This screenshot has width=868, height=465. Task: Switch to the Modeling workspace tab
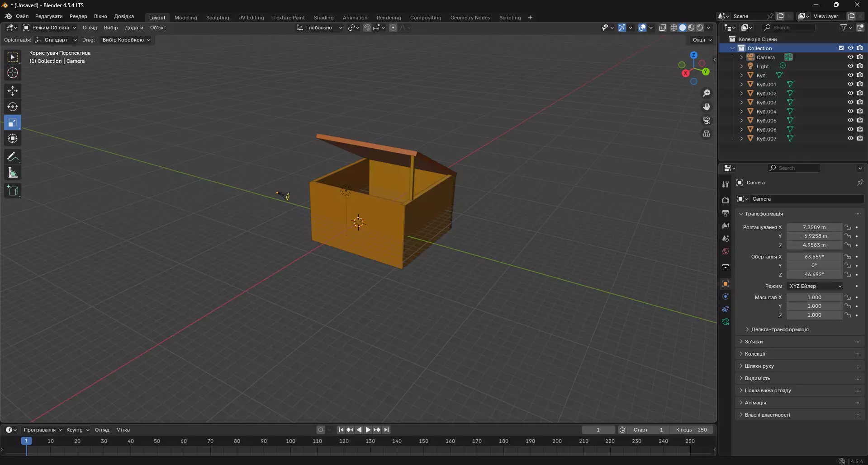click(185, 18)
